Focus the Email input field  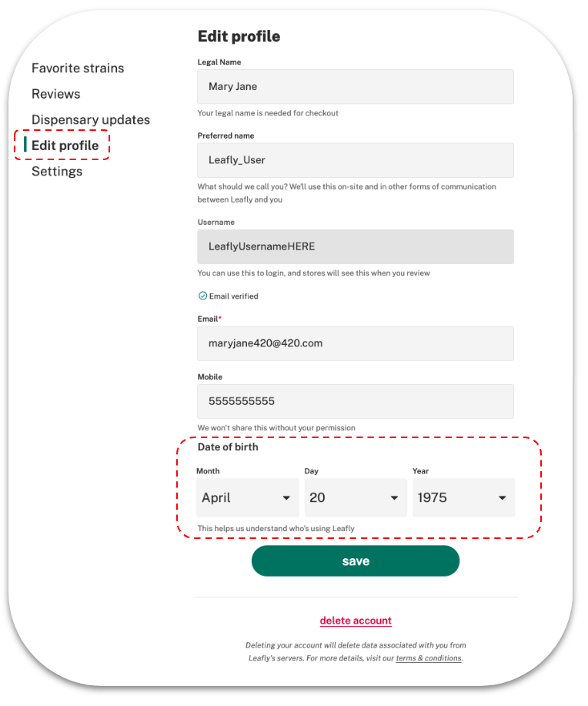coord(356,343)
